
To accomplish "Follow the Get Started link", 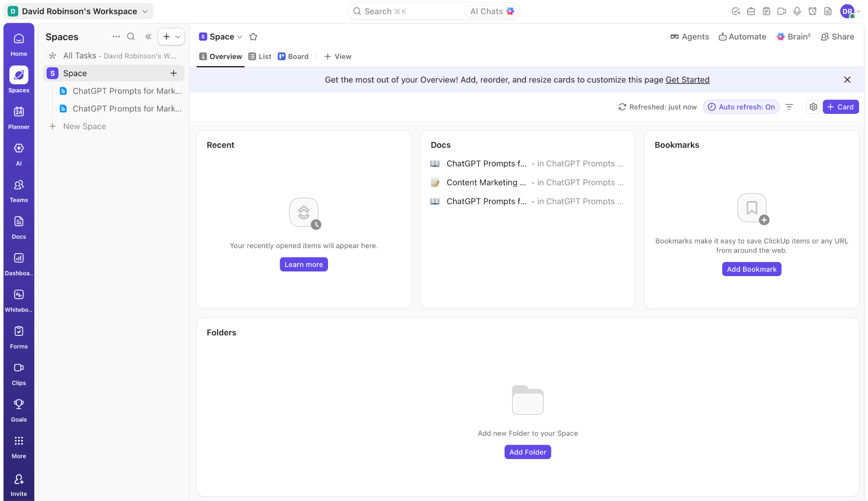I will 687,80.
